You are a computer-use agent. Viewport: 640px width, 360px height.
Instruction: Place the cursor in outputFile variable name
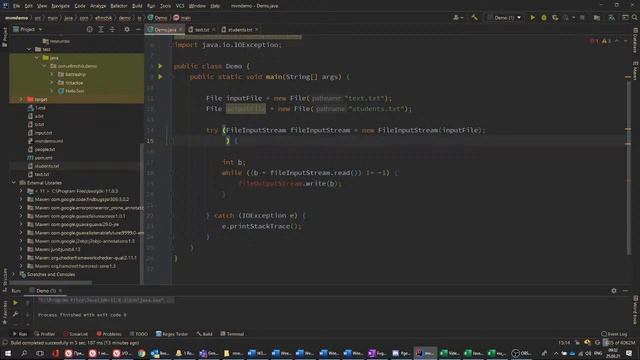(246, 109)
